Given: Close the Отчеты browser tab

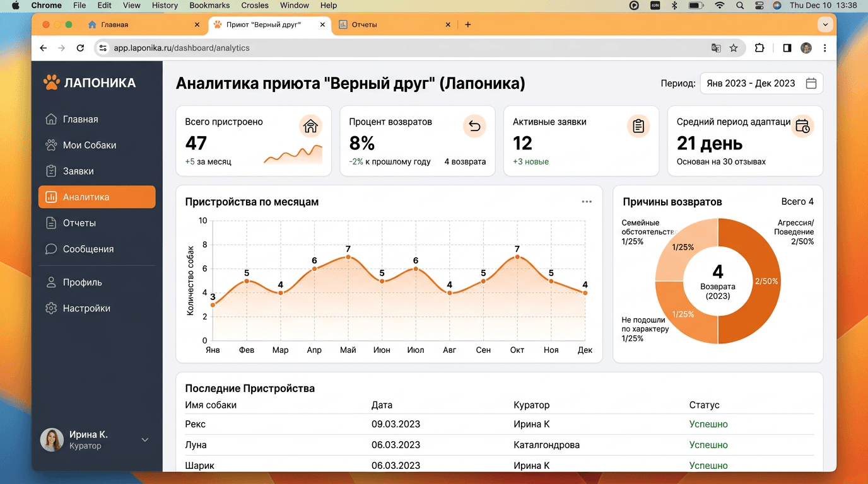Looking at the screenshot, I should tap(448, 25).
